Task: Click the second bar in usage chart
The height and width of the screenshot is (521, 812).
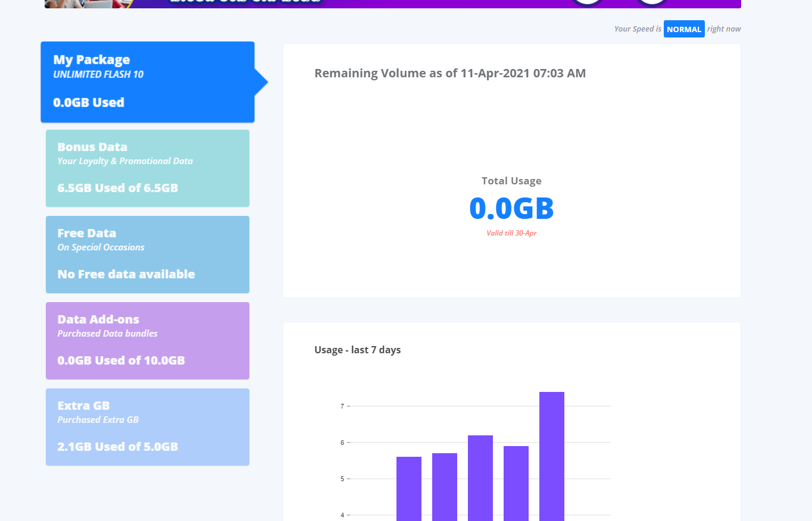Action: click(445, 487)
